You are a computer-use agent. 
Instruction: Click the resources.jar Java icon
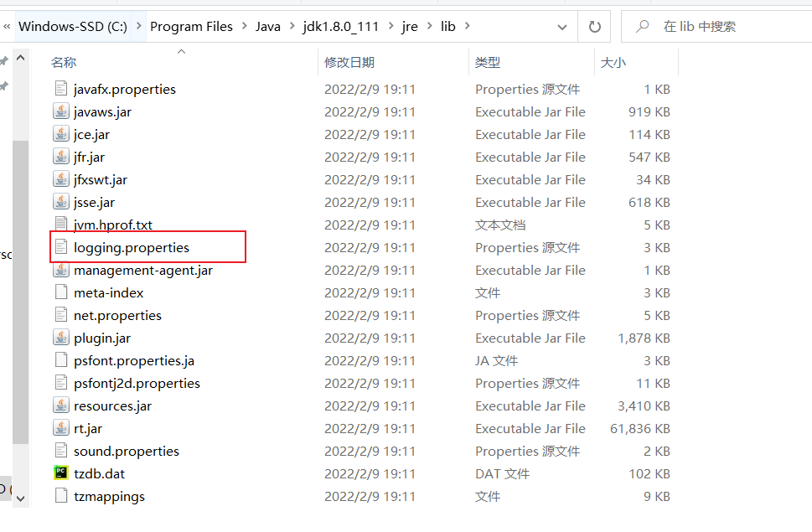[x=61, y=405]
